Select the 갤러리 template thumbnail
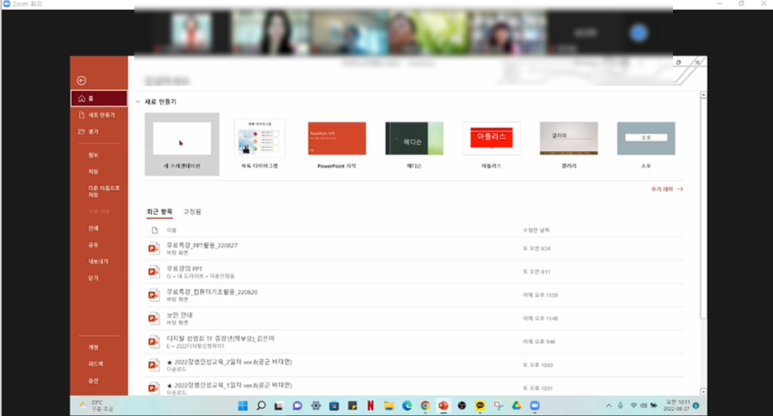Image resolution: width=773 pixels, height=416 pixels. click(569, 139)
